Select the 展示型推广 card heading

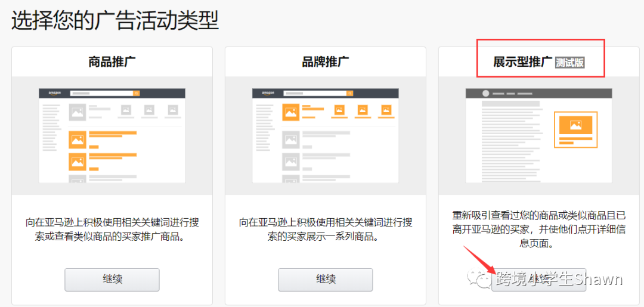pos(522,62)
